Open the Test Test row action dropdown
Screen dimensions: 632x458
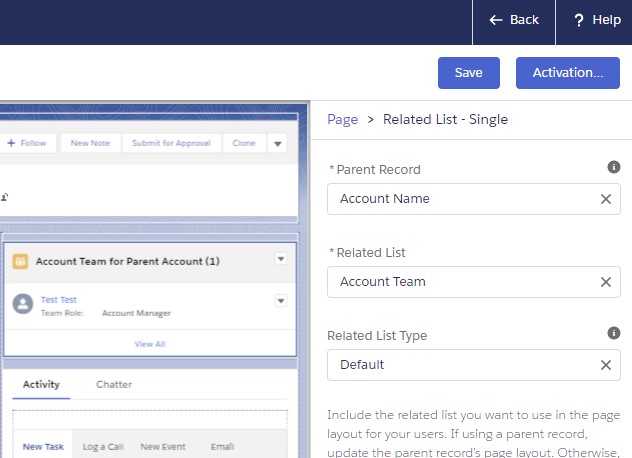point(281,300)
